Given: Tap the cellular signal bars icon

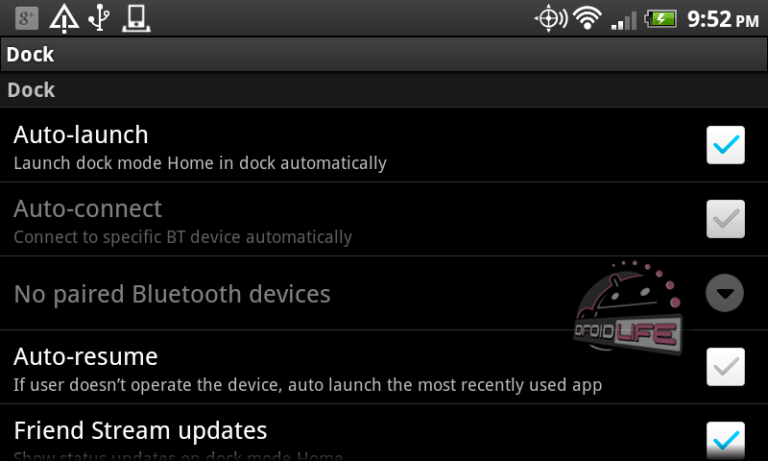Looking at the screenshot, I should pos(624,21).
